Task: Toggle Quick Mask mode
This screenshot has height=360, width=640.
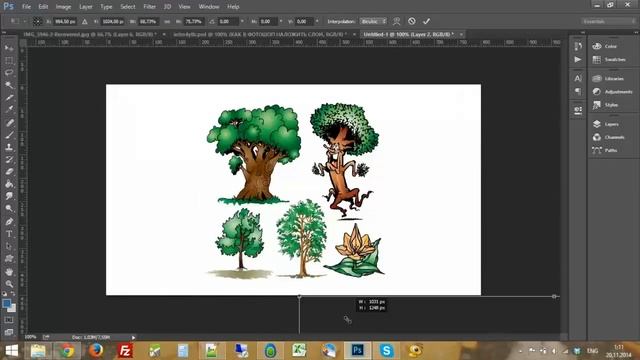Action: pyautogui.click(x=9, y=320)
